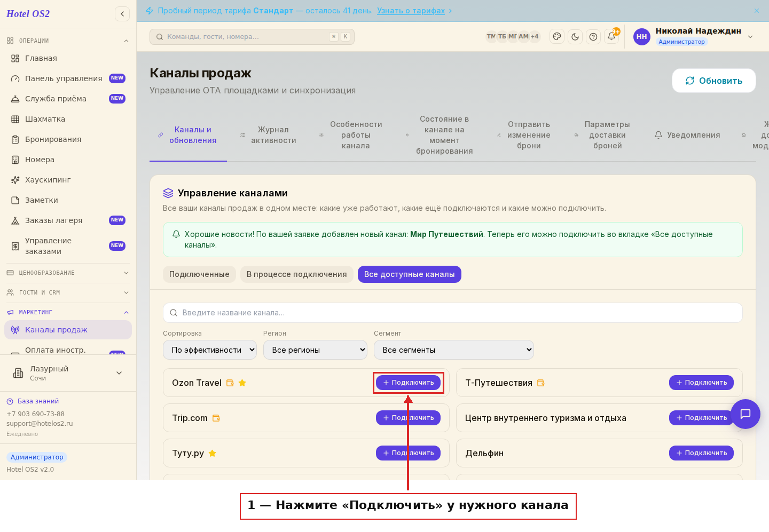Open Заметки in sidebar
The width and height of the screenshot is (769, 532).
68,200
